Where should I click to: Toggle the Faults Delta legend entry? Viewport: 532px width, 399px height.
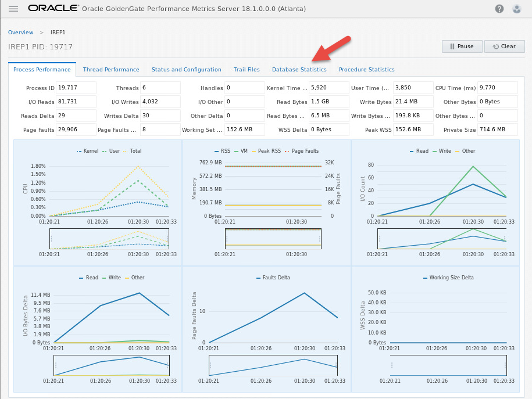pyautogui.click(x=273, y=277)
